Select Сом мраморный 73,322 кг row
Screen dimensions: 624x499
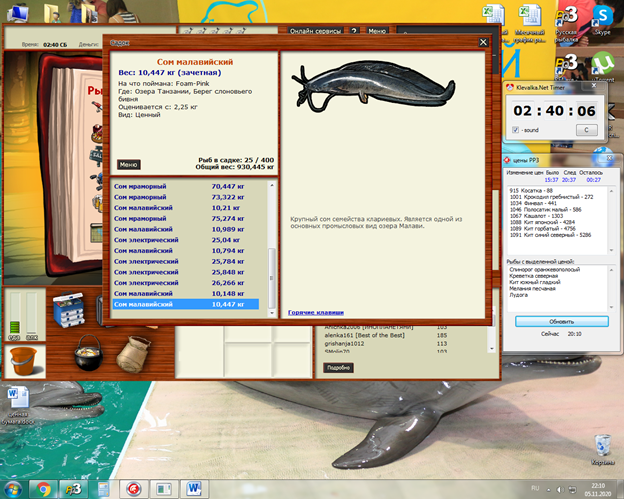tap(185, 197)
